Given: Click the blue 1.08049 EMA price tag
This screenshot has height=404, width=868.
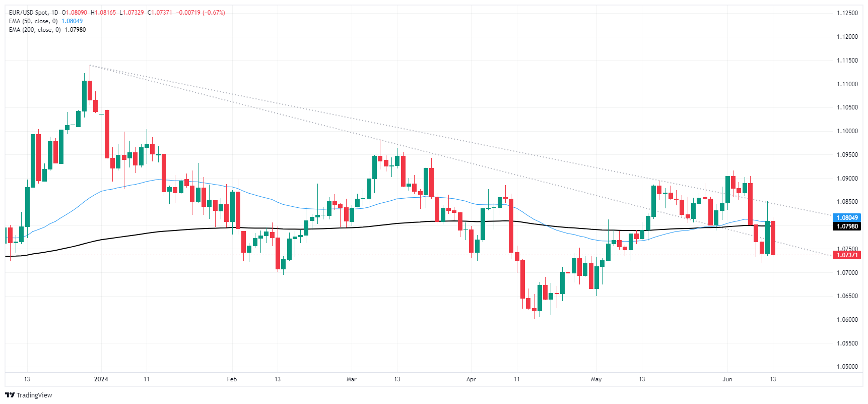Looking at the screenshot, I should click(847, 218).
